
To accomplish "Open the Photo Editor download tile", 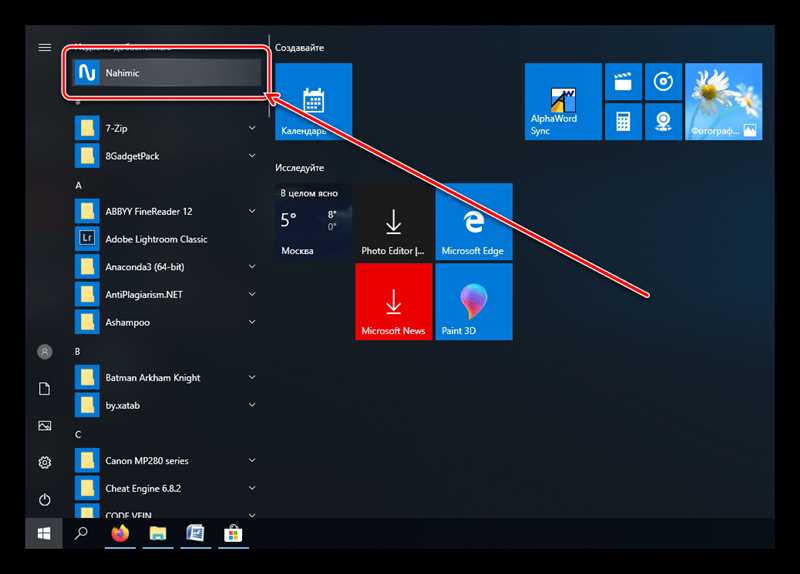I will point(393,222).
